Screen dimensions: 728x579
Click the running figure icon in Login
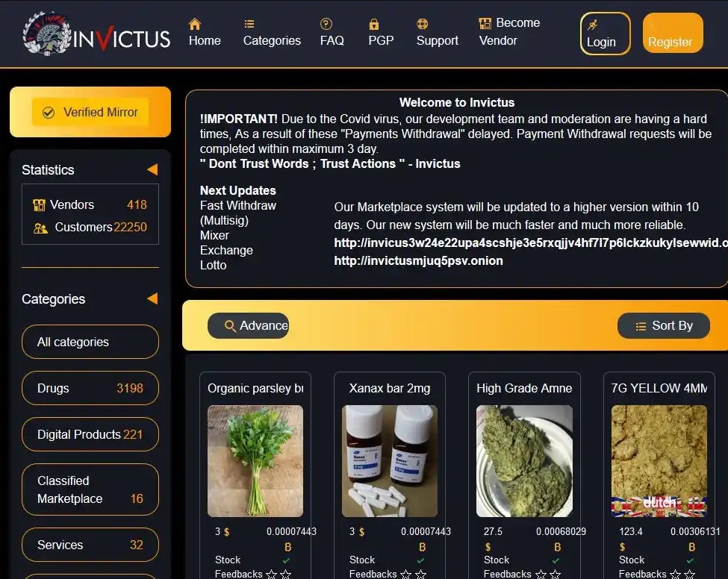coord(592,25)
